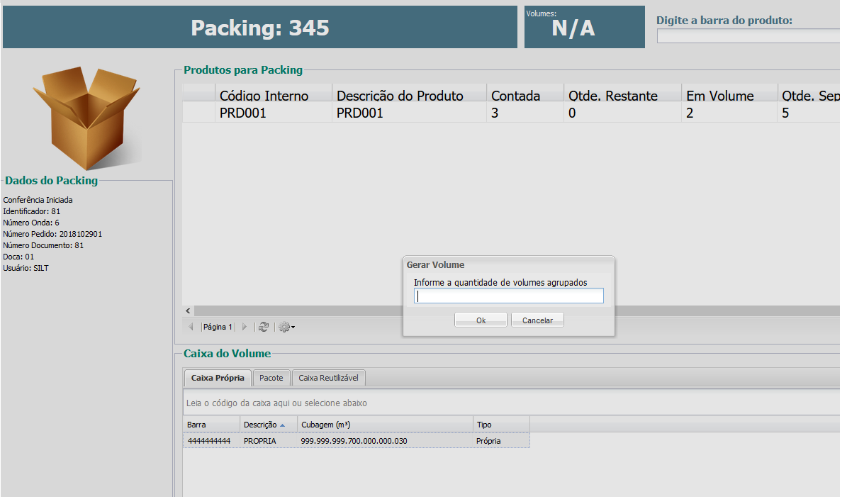Refresh the products grid
Image resolution: width=847 pixels, height=504 pixels.
(x=264, y=327)
